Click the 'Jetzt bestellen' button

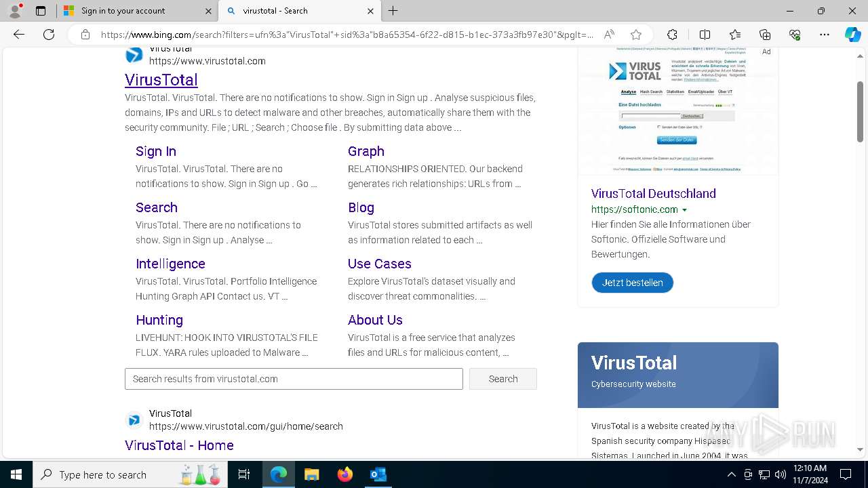click(x=633, y=283)
